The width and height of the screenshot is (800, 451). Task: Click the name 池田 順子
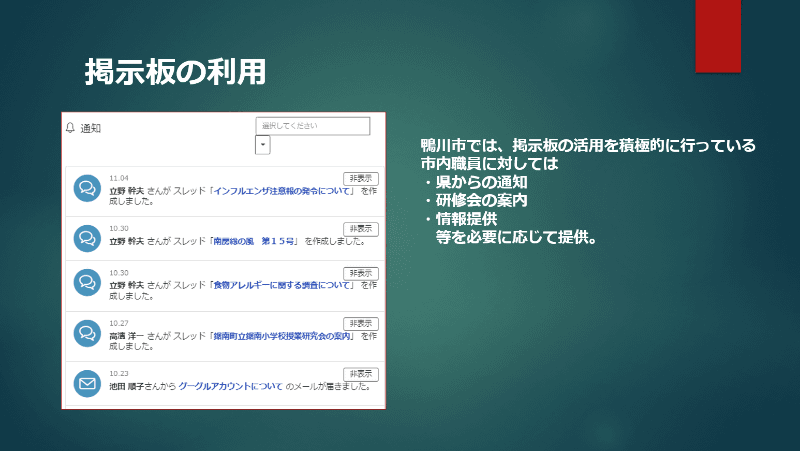pyautogui.click(x=127, y=386)
